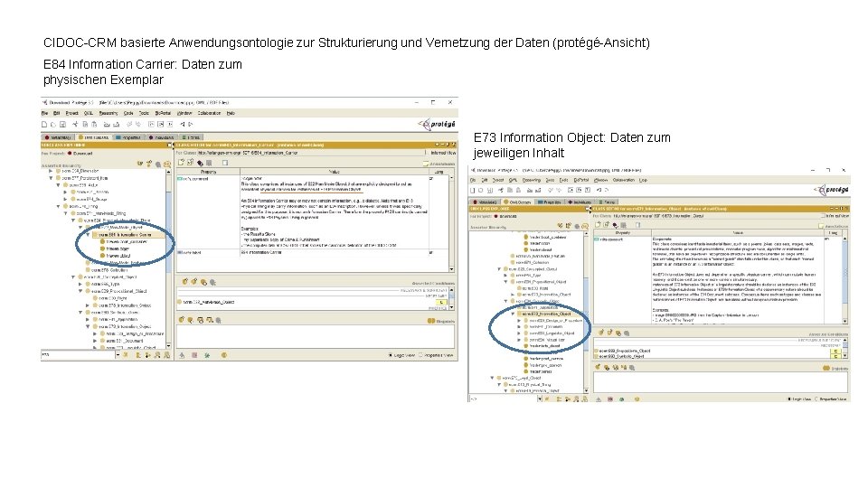Expand crm:E31_Document node in left tree
Viewport: 868px width, 488px height.
tap(95, 341)
